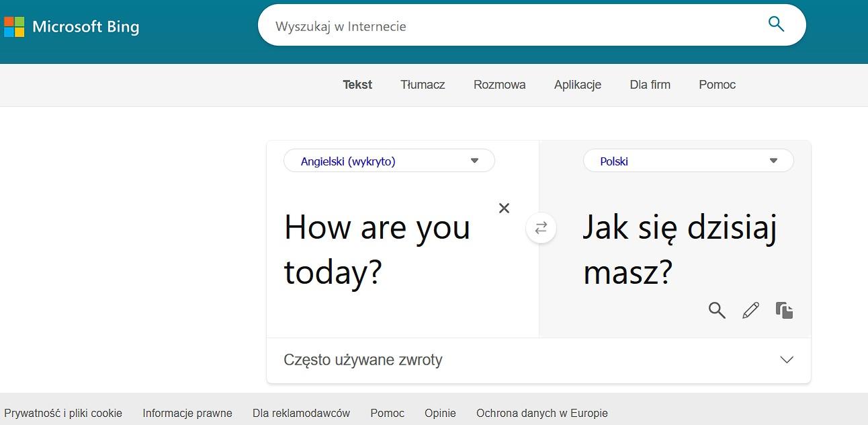Click the source text How are you today?
The height and width of the screenshot is (425, 868).
point(377,249)
